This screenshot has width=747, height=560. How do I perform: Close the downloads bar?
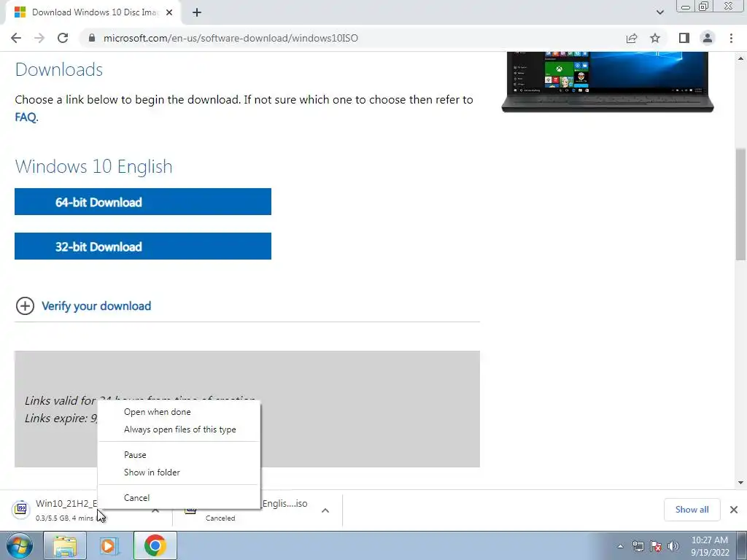tap(734, 510)
